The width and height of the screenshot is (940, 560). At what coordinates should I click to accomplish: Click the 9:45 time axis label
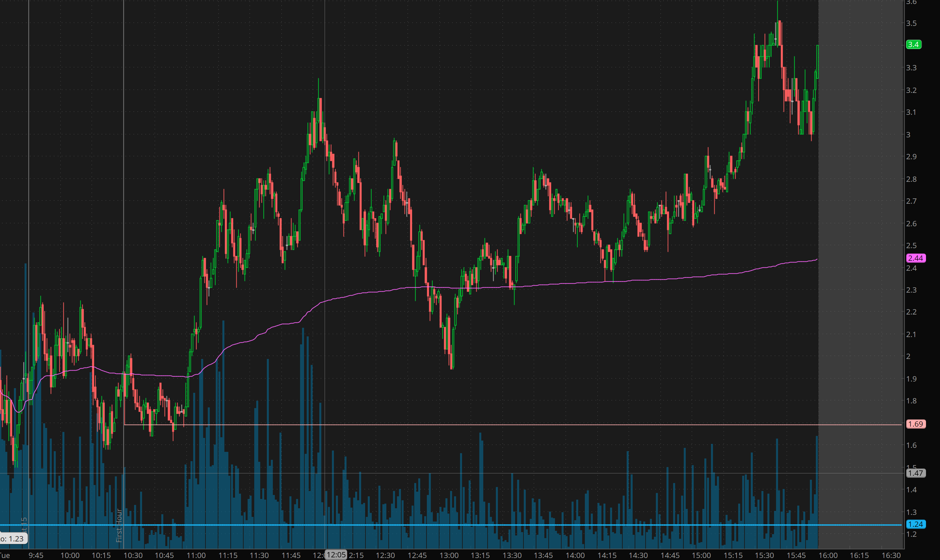pos(36,555)
